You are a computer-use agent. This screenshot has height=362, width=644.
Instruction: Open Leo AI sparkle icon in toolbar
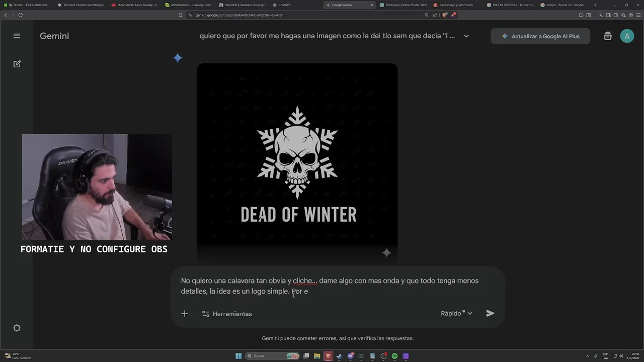623,15
